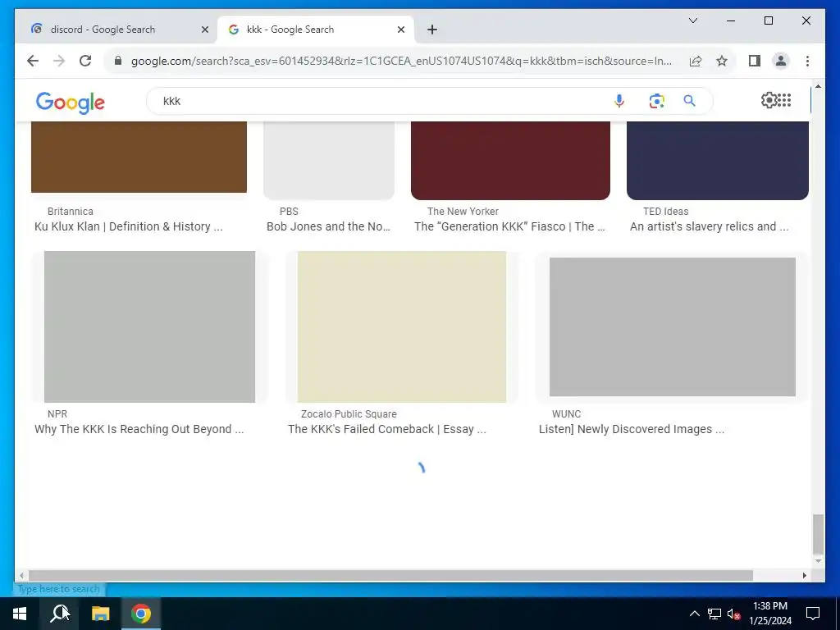
Task: Reload the current page
Action: [x=85, y=61]
